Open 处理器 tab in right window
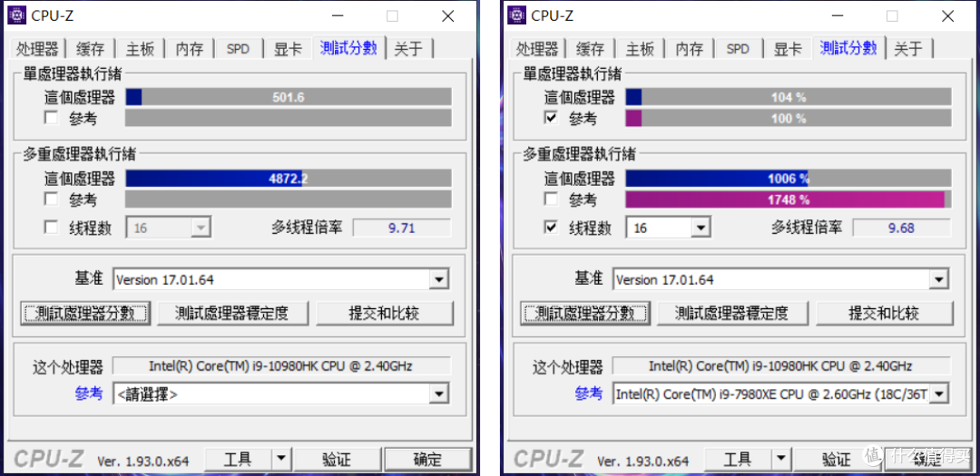The height and width of the screenshot is (476, 980). pyautogui.click(x=537, y=49)
